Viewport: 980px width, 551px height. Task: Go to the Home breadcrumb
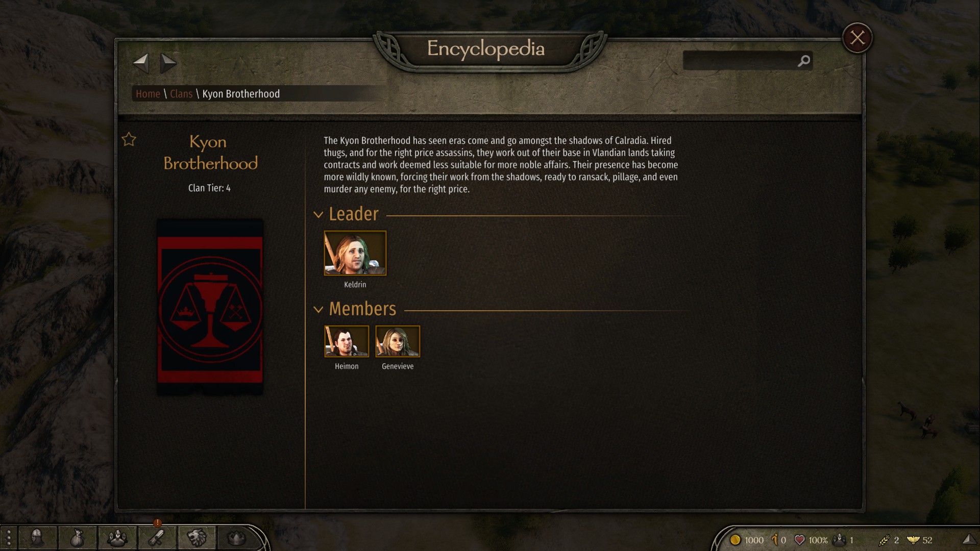click(148, 94)
